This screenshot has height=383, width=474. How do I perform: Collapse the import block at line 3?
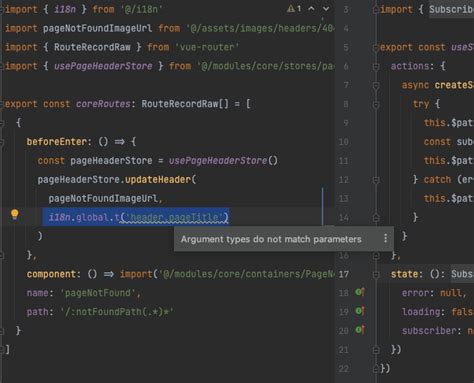tap(376, 10)
